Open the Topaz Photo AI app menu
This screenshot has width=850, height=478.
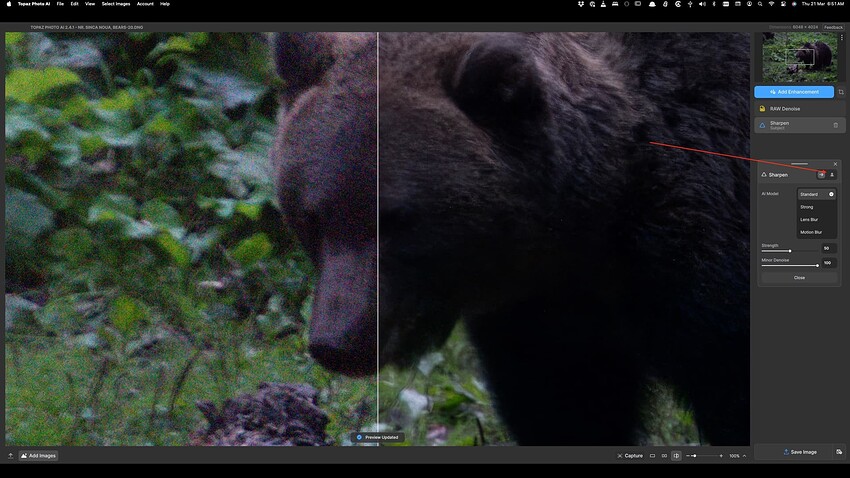coord(34,4)
